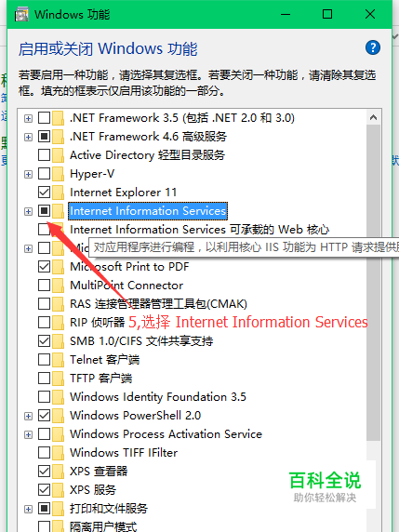Viewport: 399px width, 532px height.
Task: Click the folder icon next to XPS 查看器
Action: (59, 471)
